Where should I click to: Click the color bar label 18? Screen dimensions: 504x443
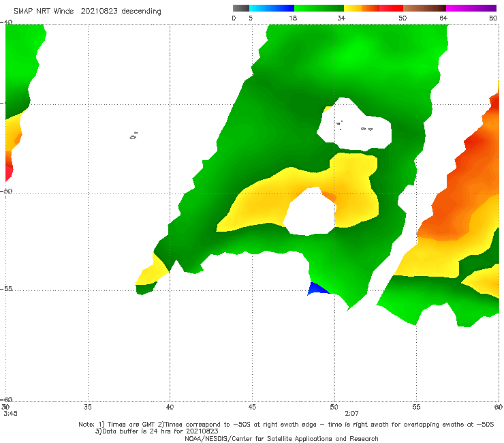[x=293, y=18]
